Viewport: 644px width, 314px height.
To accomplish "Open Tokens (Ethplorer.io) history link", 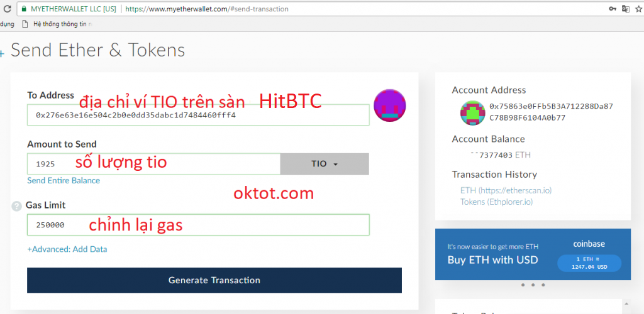I will point(497,202).
